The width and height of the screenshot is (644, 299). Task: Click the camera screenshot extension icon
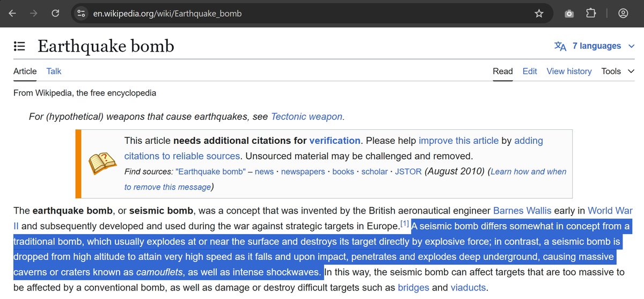(569, 13)
